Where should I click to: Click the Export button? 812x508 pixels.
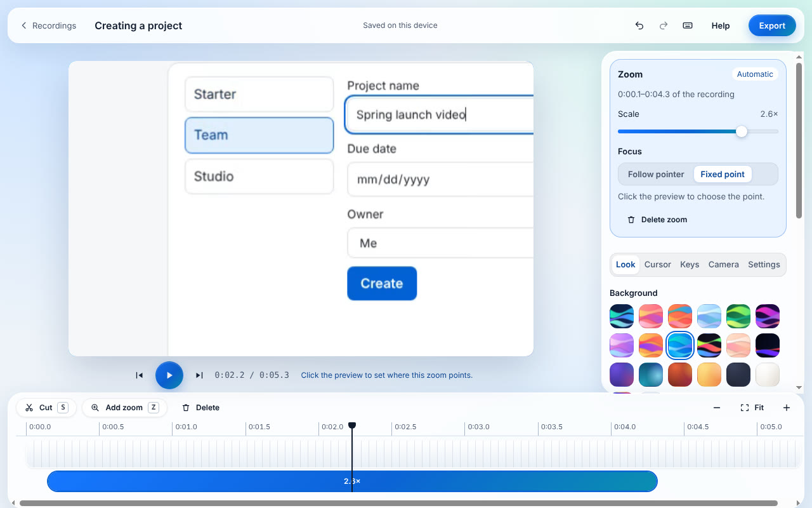(x=772, y=25)
